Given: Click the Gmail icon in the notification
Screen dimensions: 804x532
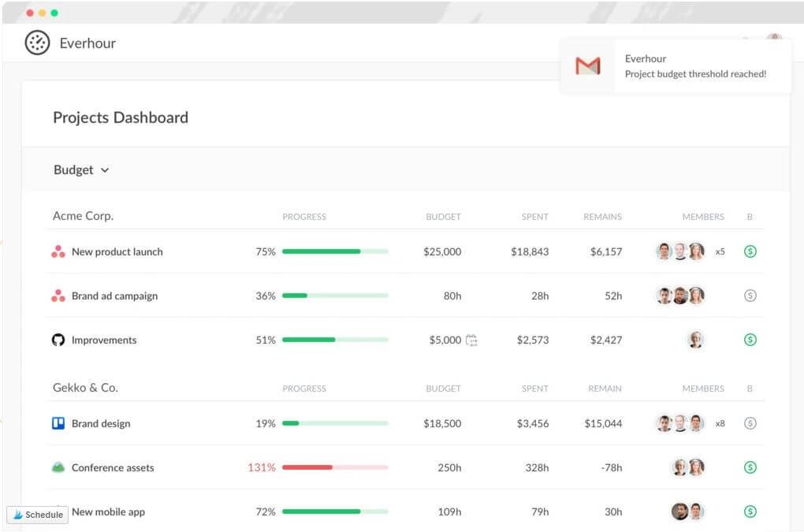Looking at the screenshot, I should (x=587, y=66).
